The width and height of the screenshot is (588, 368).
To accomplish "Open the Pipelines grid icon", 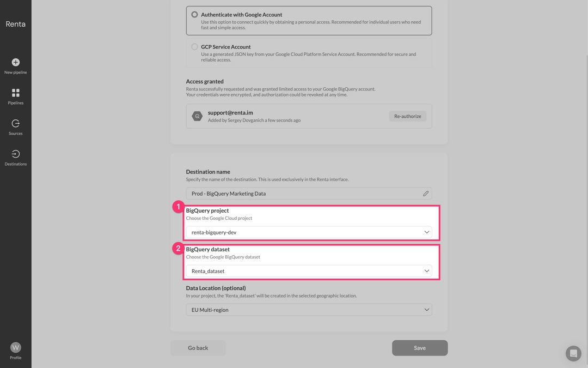I will tap(15, 93).
